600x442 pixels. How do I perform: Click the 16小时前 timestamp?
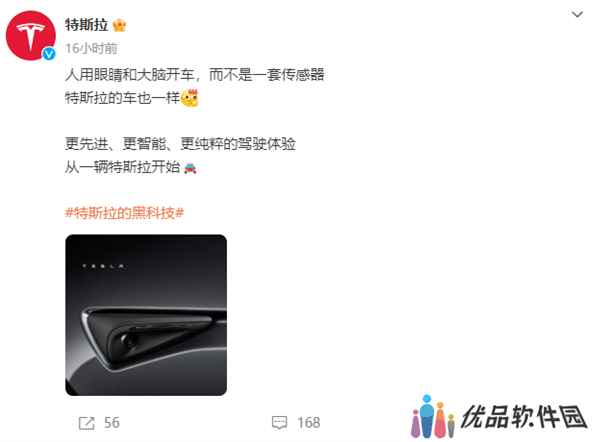point(91,49)
